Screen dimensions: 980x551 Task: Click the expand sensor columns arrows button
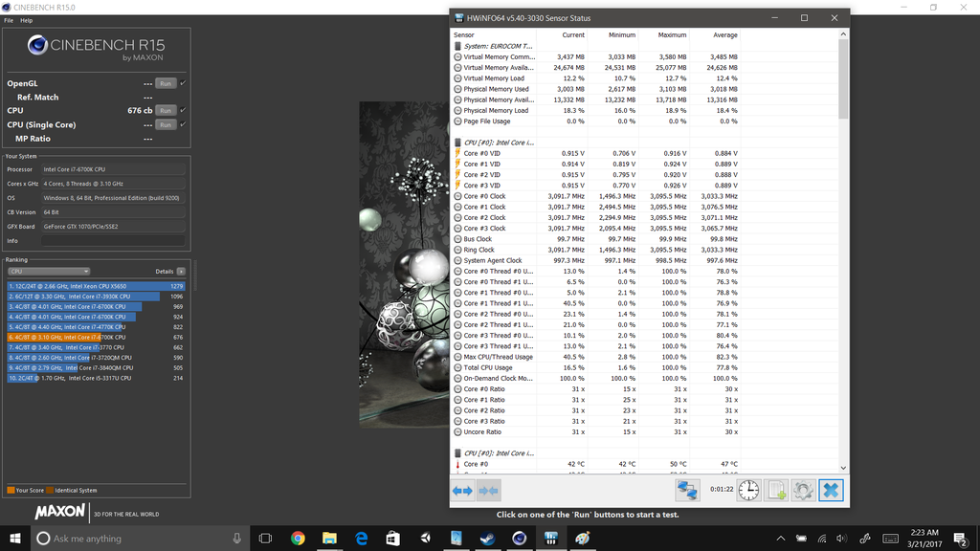click(462, 491)
